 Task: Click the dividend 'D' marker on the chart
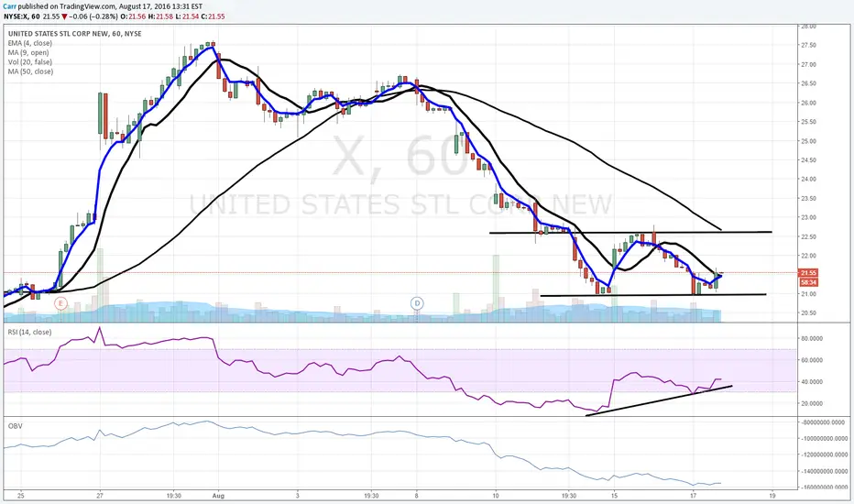pos(417,303)
